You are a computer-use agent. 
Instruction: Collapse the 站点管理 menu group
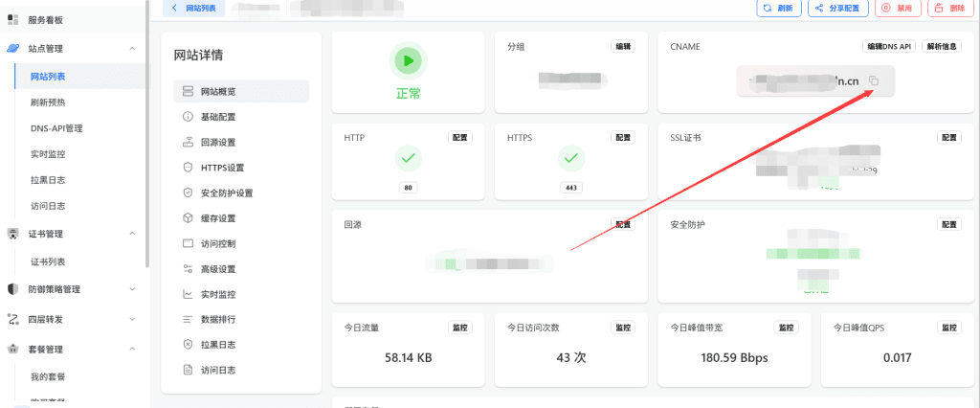132,48
